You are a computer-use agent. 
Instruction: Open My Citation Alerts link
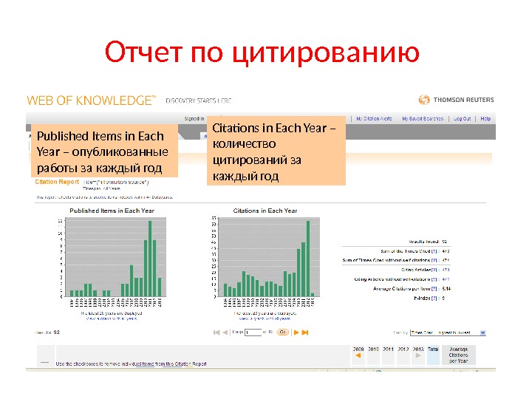(374, 119)
